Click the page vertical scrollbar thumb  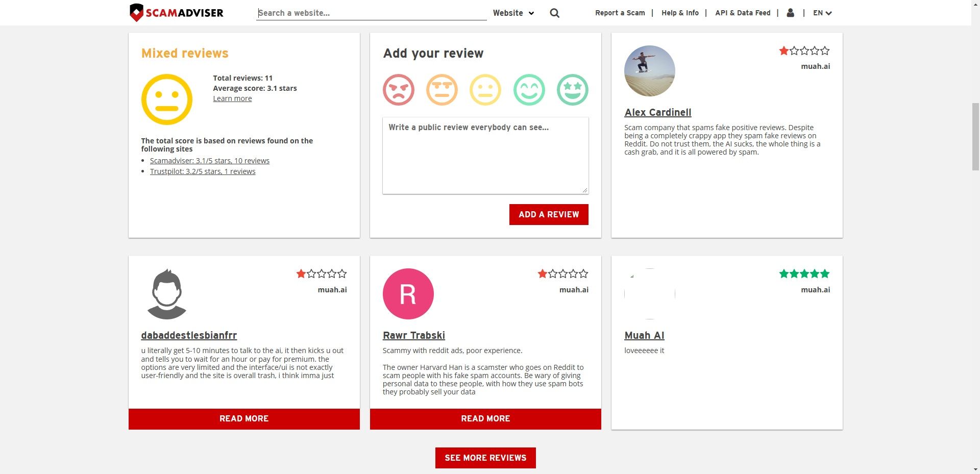pos(975,136)
